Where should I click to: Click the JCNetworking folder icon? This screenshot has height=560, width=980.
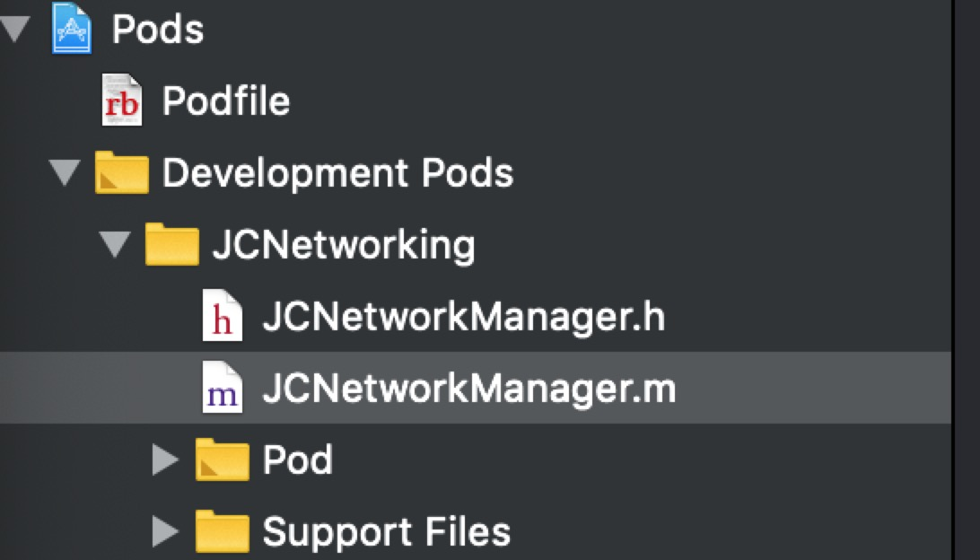[x=172, y=244]
